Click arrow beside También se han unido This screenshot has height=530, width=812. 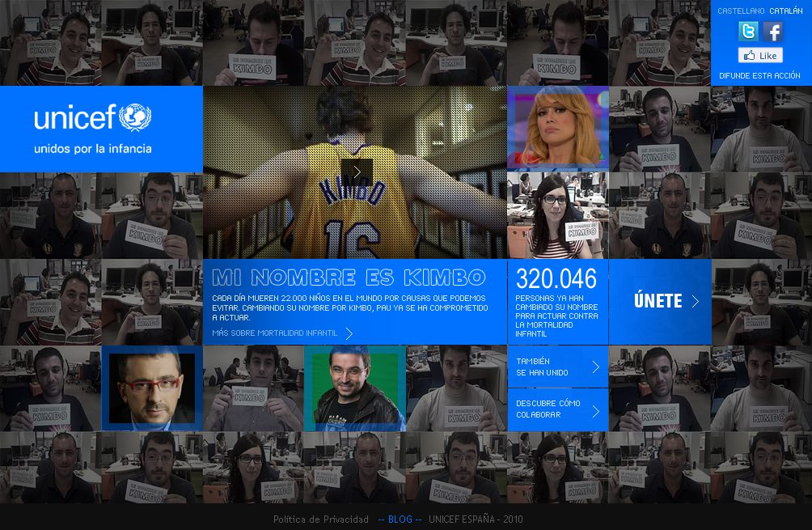[x=596, y=367]
